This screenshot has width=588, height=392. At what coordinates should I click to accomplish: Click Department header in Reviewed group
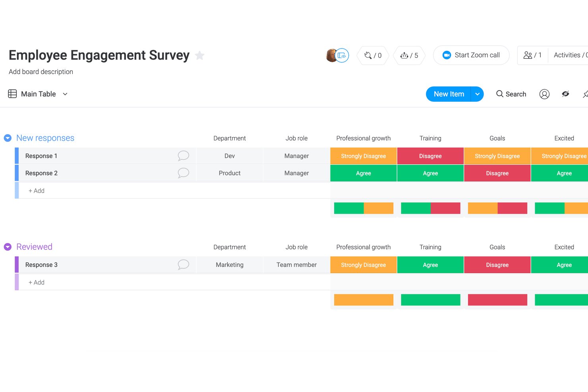[230, 247]
